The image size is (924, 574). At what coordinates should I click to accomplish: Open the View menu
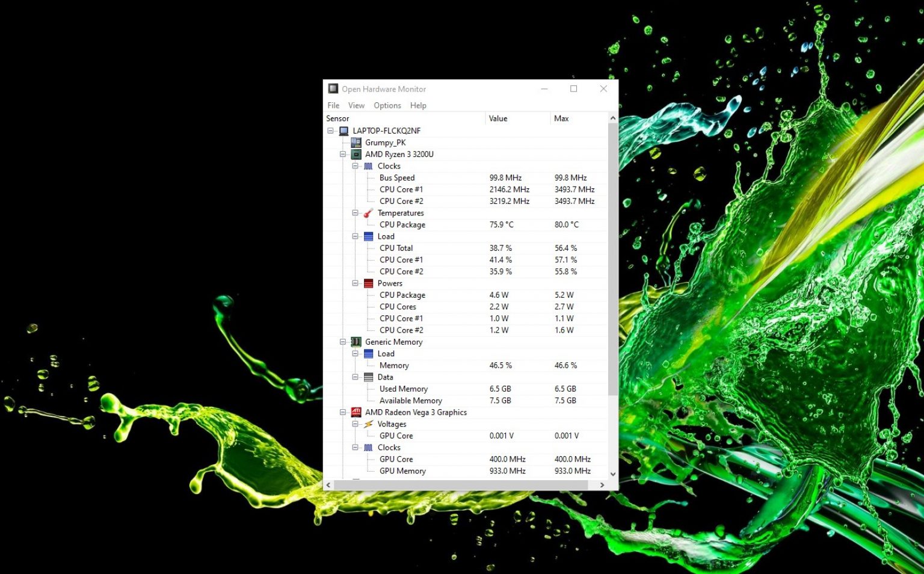(356, 105)
